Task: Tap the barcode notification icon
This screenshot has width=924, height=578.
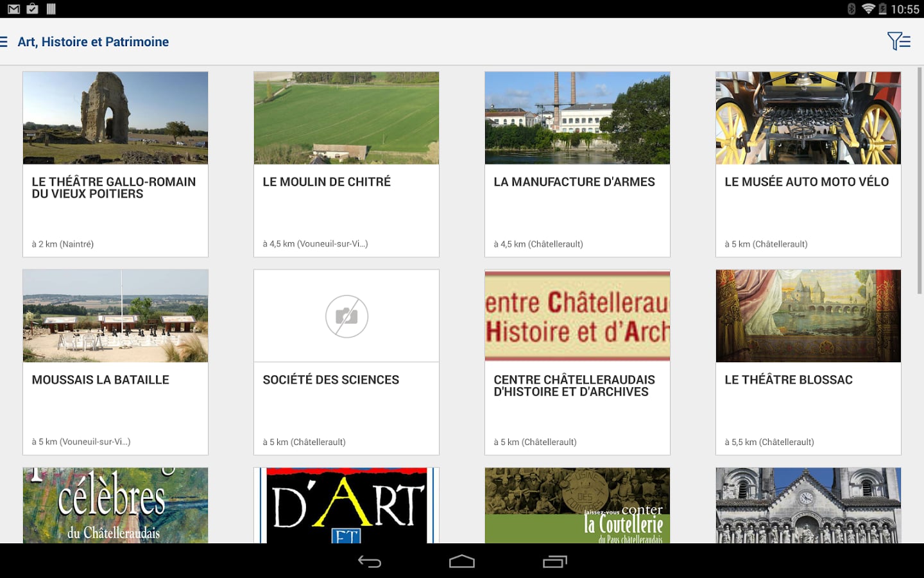Action: (51, 9)
